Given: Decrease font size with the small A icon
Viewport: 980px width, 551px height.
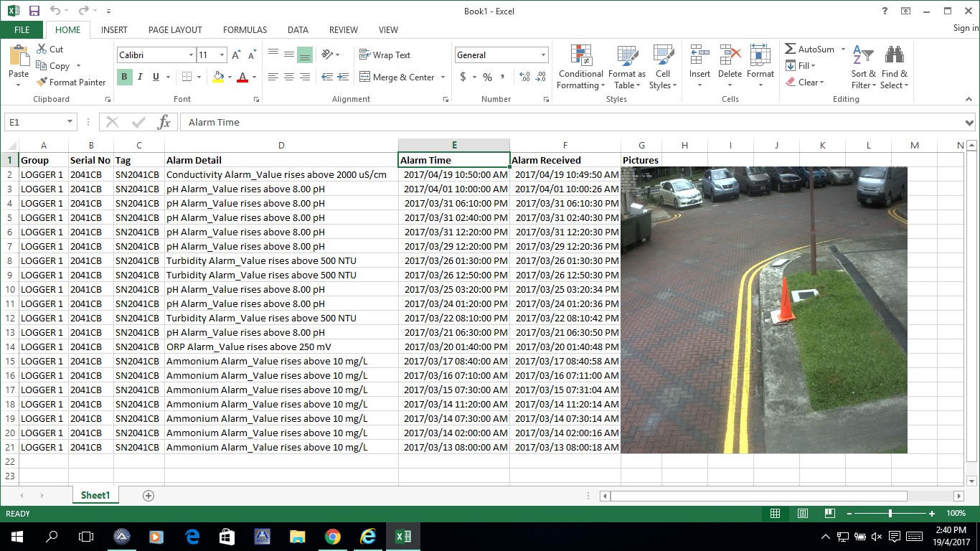Looking at the screenshot, I should [252, 55].
